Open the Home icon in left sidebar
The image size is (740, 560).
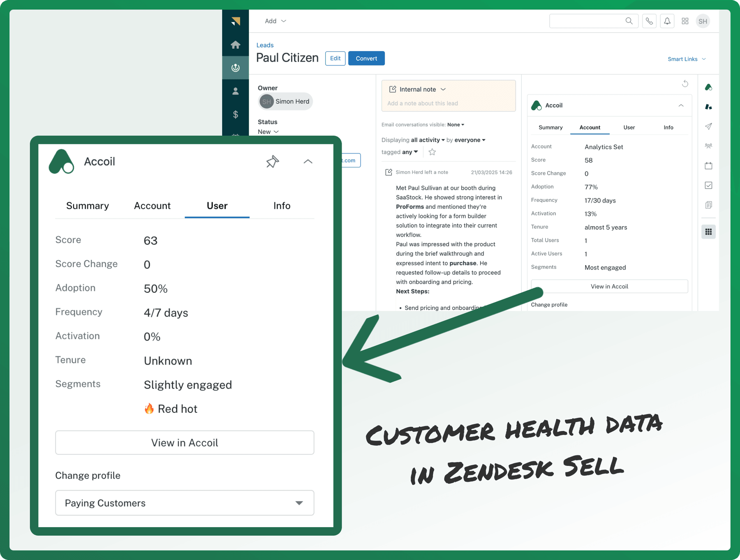[236, 44]
